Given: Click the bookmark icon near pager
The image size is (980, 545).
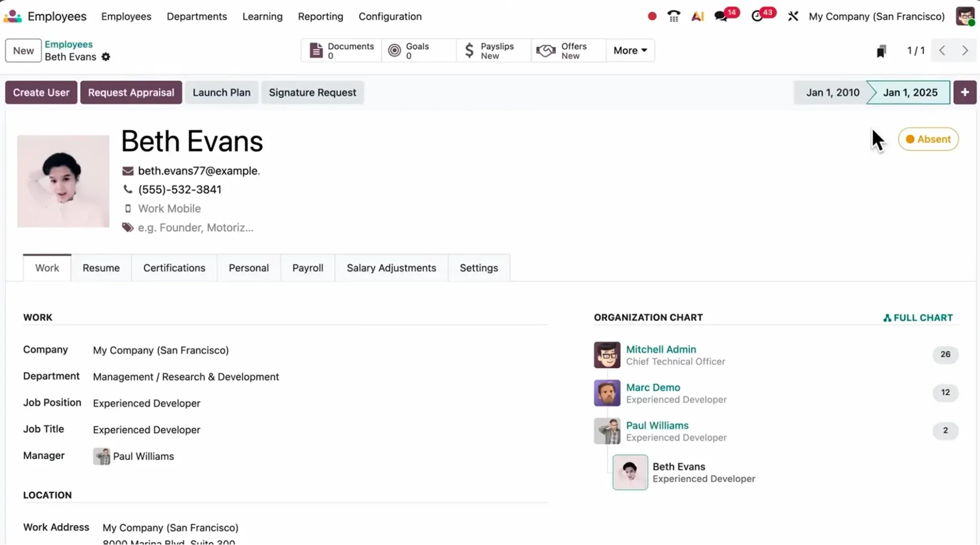Looking at the screenshot, I should pyautogui.click(x=881, y=51).
